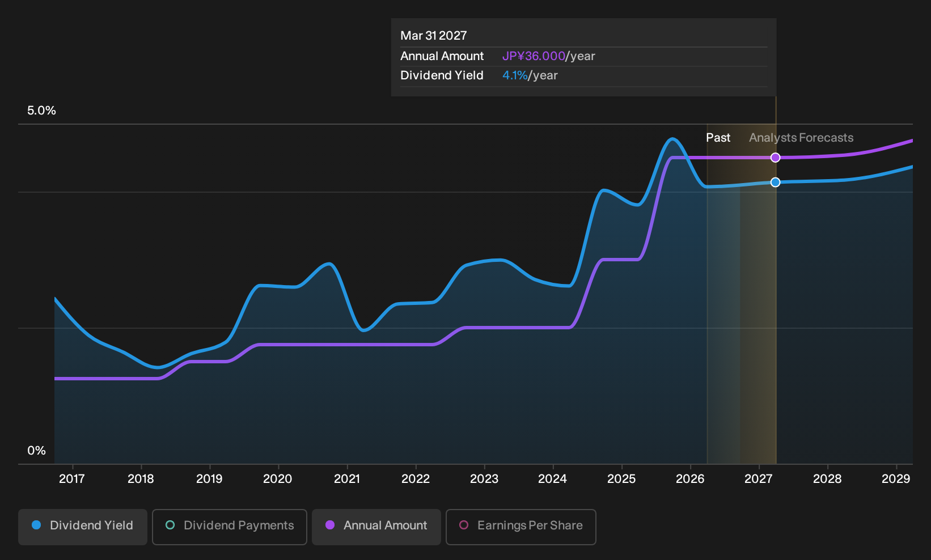
Task: Toggle the Annual Amount series button
Action: [376, 527]
